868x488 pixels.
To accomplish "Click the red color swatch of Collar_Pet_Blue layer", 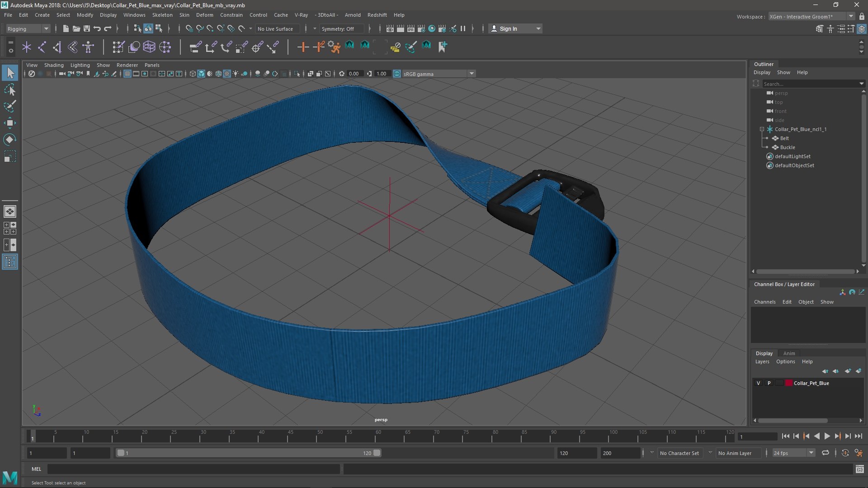I will coord(789,383).
